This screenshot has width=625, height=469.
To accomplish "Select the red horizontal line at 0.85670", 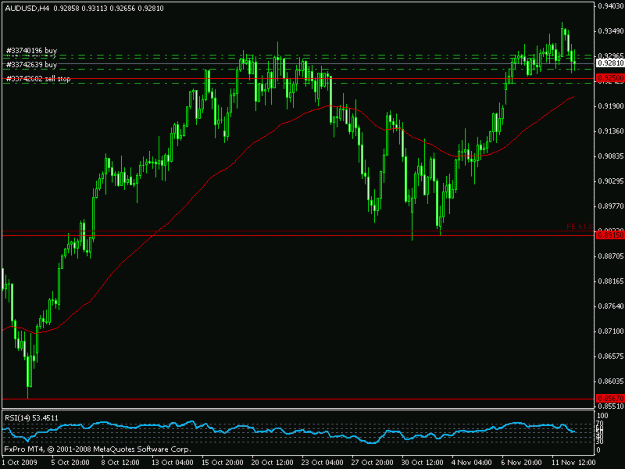I will tap(299, 398).
